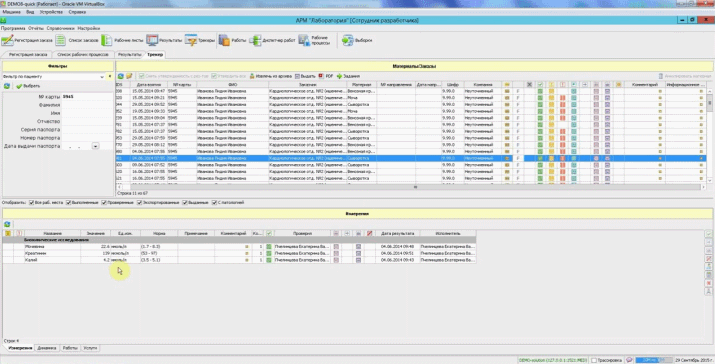Click the horizontal scrollbar of orders table
The height and width of the screenshot is (364, 715).
point(415,187)
